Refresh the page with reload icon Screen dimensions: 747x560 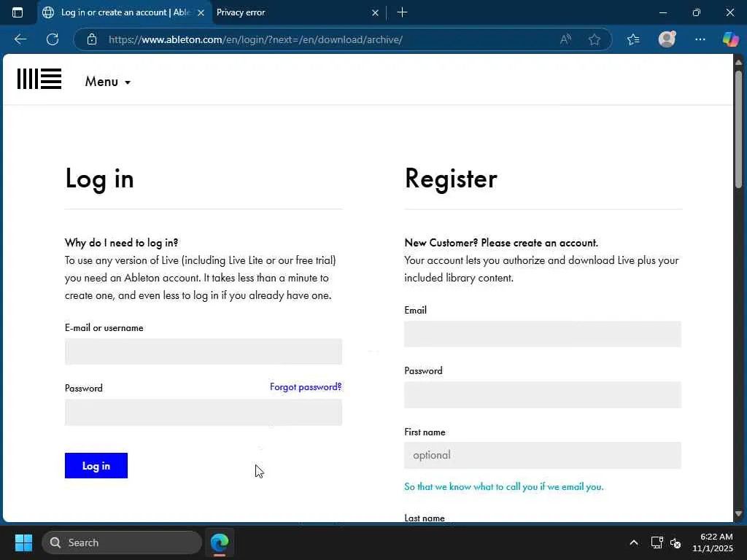point(53,39)
